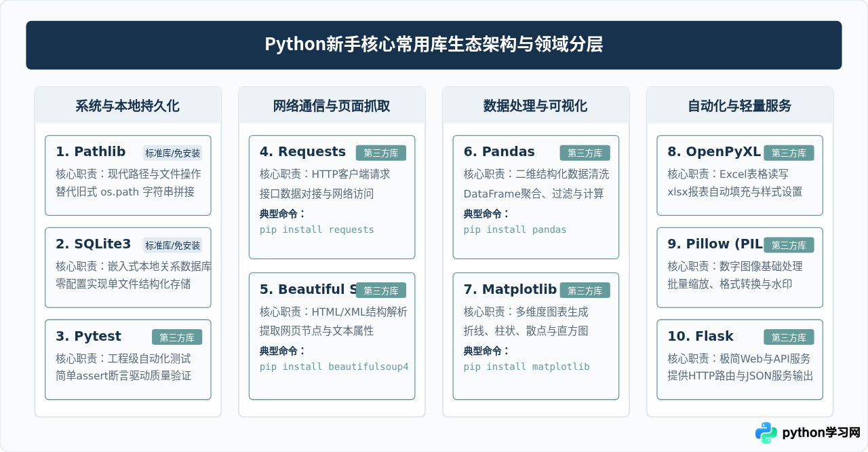Click 核心职责:现代路径与文件操作 text
This screenshot has height=452, width=868.
[128, 174]
